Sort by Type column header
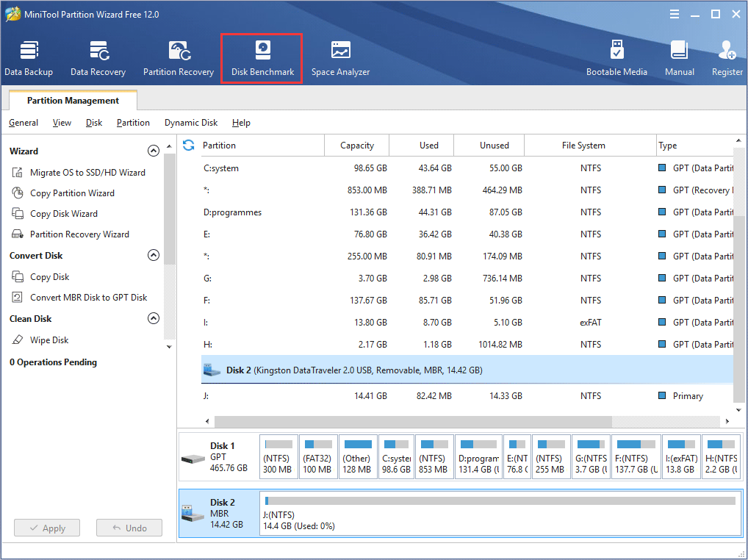The width and height of the screenshot is (748, 560). click(x=694, y=145)
